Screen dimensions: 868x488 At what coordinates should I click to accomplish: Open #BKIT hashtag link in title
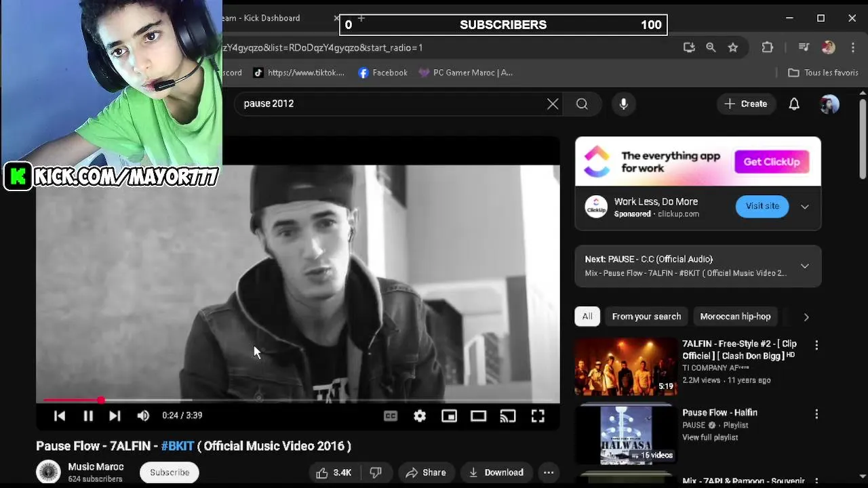click(178, 446)
